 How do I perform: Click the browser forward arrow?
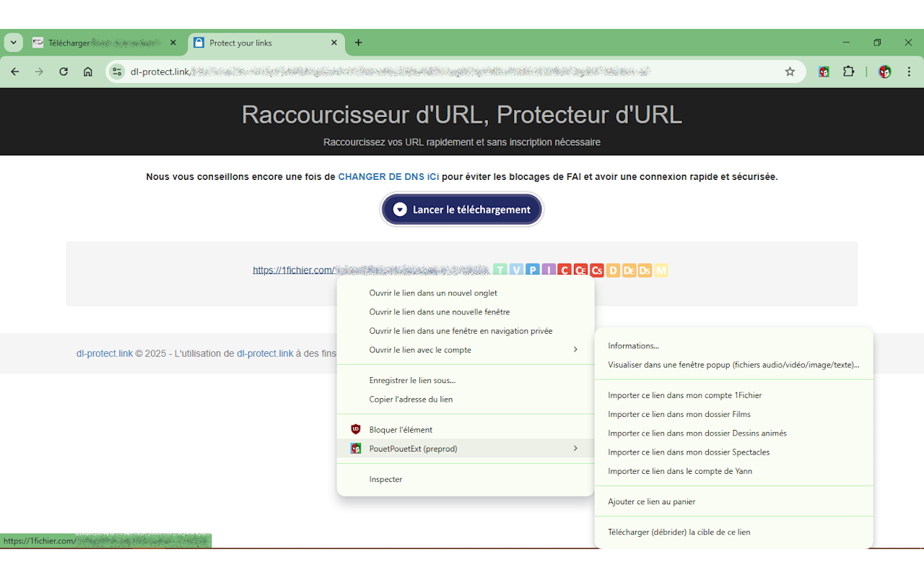[x=39, y=72]
